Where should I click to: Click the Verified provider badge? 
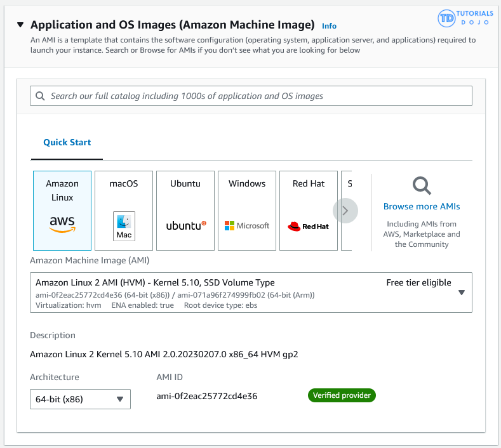tap(342, 396)
